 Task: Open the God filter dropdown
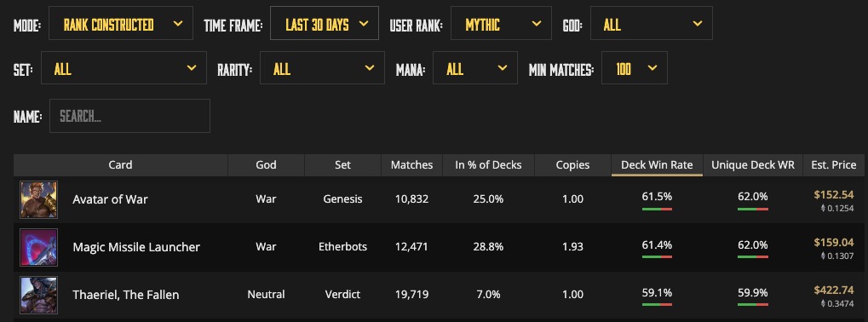651,23
